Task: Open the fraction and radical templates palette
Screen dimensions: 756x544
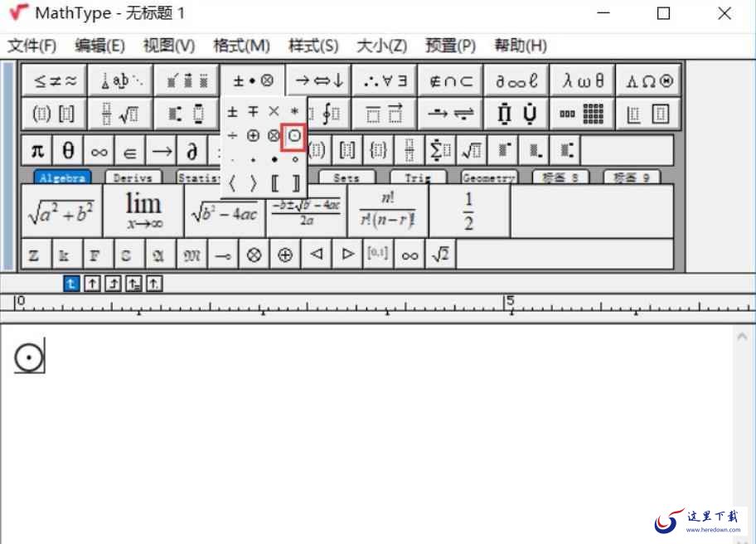Action: coord(121,114)
